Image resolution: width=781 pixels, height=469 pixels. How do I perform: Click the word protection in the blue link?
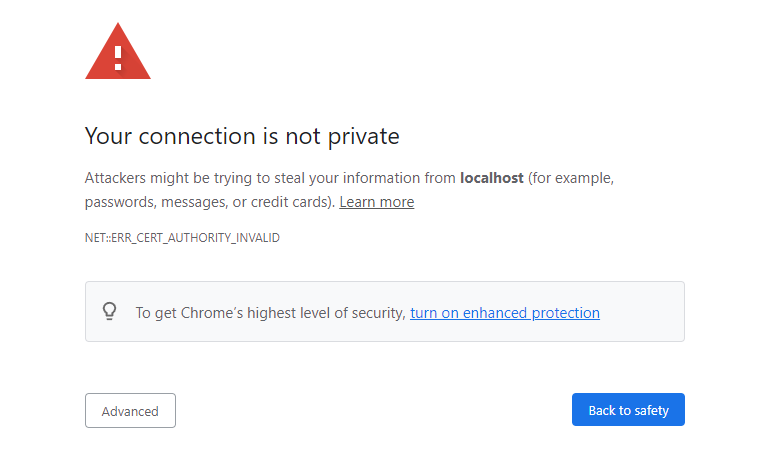tap(565, 313)
